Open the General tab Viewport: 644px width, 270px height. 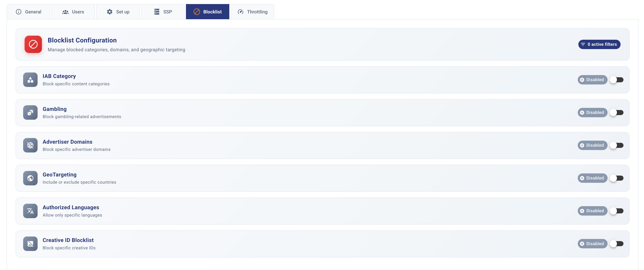pos(28,12)
